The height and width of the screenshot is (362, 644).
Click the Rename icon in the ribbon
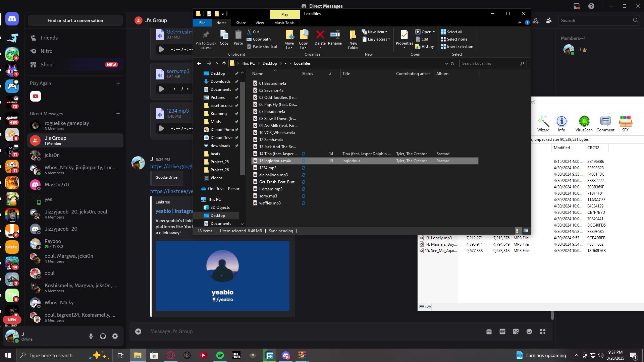click(335, 35)
